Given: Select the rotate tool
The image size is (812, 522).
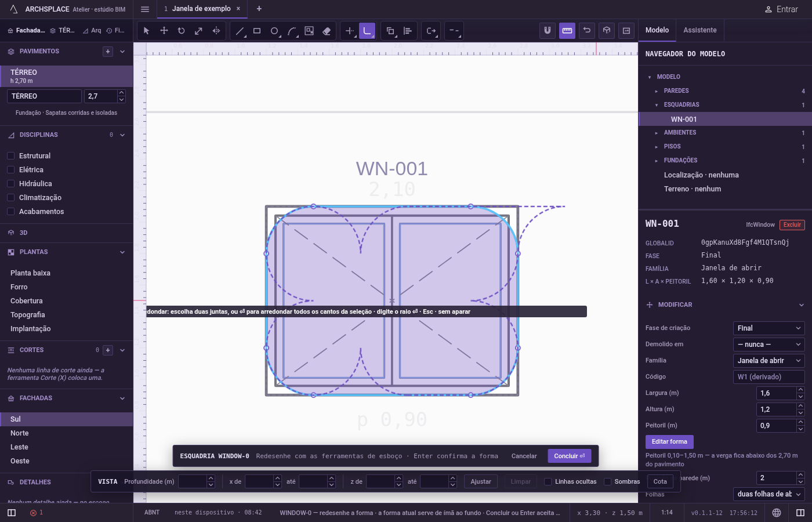Looking at the screenshot, I should coord(181,31).
